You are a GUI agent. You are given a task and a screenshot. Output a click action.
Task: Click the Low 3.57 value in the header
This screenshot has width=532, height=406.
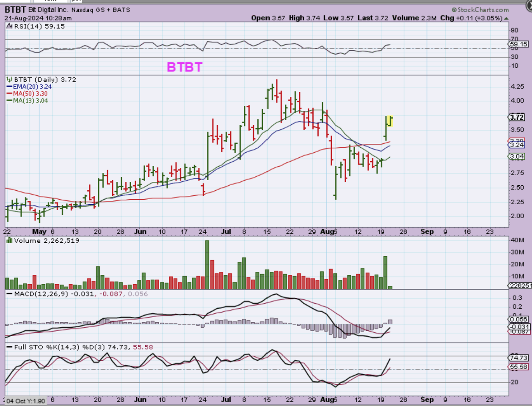click(339, 18)
